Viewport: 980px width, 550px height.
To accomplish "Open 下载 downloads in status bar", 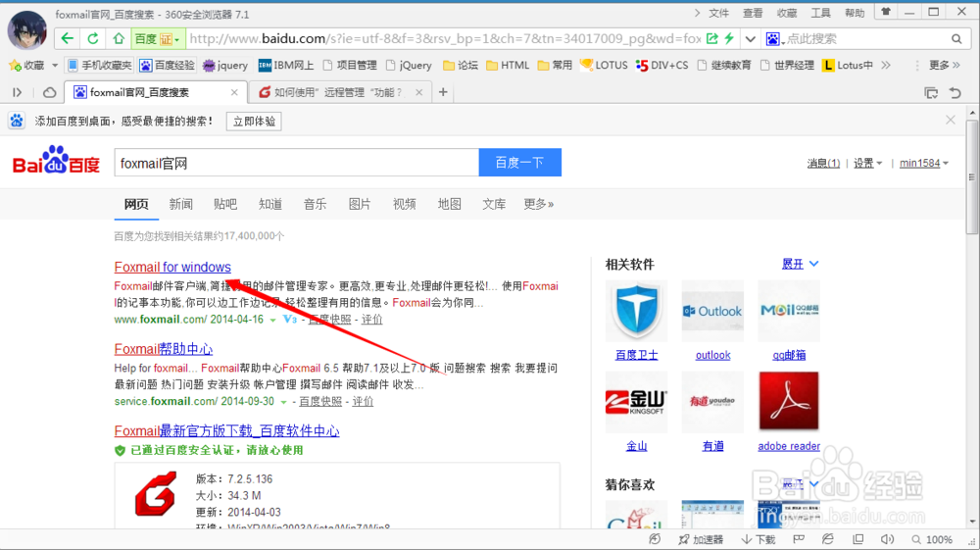I will pyautogui.click(x=759, y=539).
